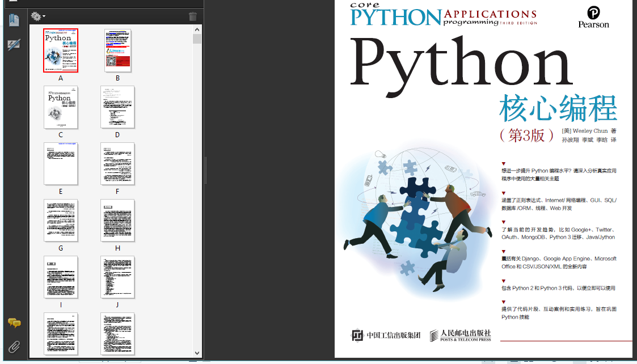Click the panel splitter grip handle
This screenshot has height=364, width=637.
(205, 171)
